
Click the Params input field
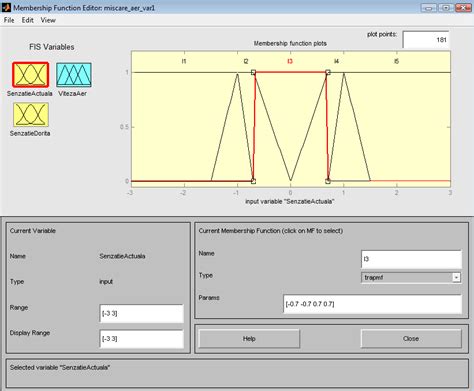pos(372,304)
